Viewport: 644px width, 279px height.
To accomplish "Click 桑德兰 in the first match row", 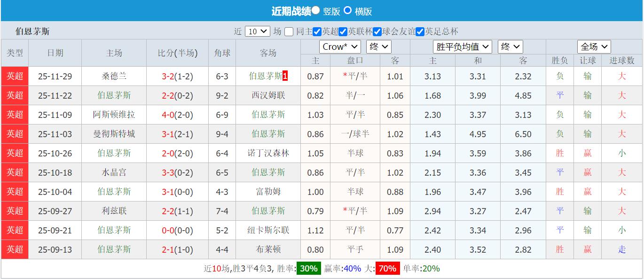I will [114, 76].
